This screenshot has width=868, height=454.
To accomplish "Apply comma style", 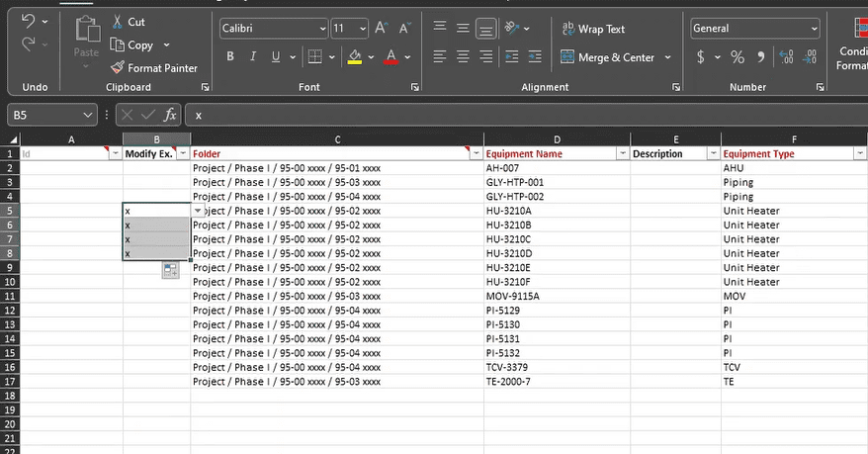I will 761,56.
